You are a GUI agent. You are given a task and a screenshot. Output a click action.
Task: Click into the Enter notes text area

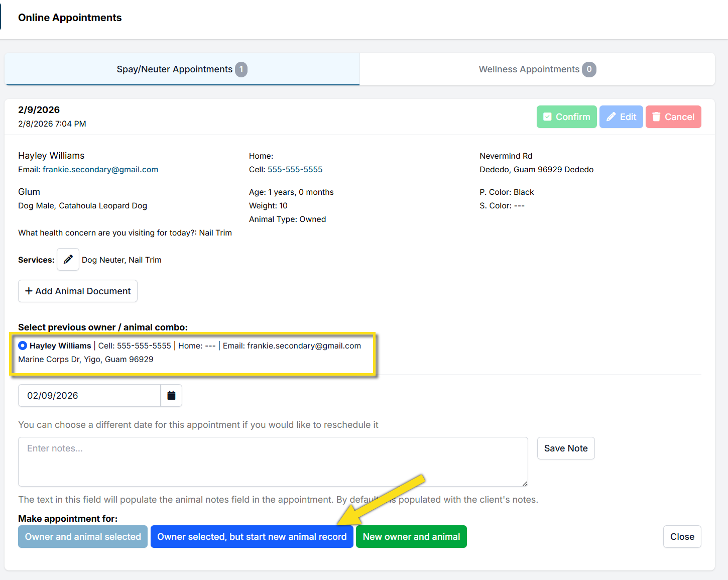click(273, 461)
